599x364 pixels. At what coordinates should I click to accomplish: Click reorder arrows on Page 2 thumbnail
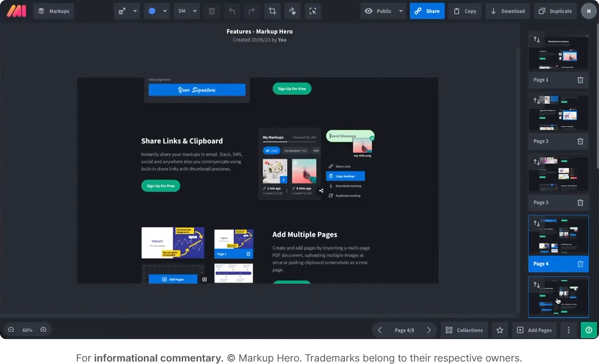tap(537, 100)
